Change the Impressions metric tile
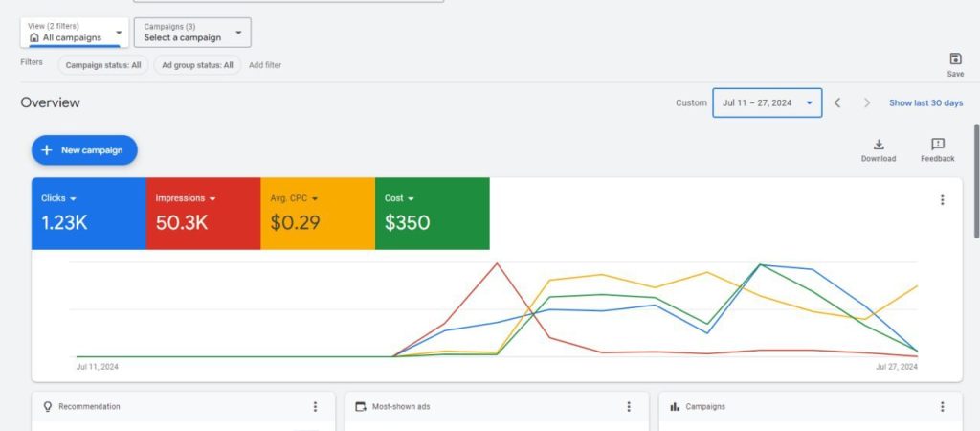 coord(203,214)
